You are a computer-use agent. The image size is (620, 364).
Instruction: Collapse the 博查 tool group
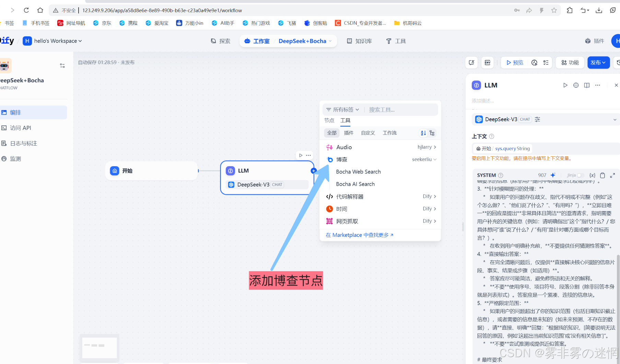[x=380, y=159]
